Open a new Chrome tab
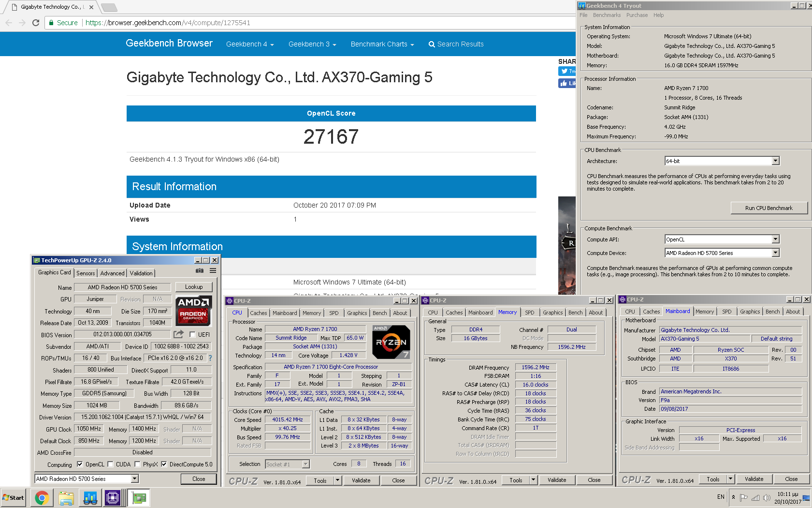Screen dimensions: 812x508 tap(109, 7)
